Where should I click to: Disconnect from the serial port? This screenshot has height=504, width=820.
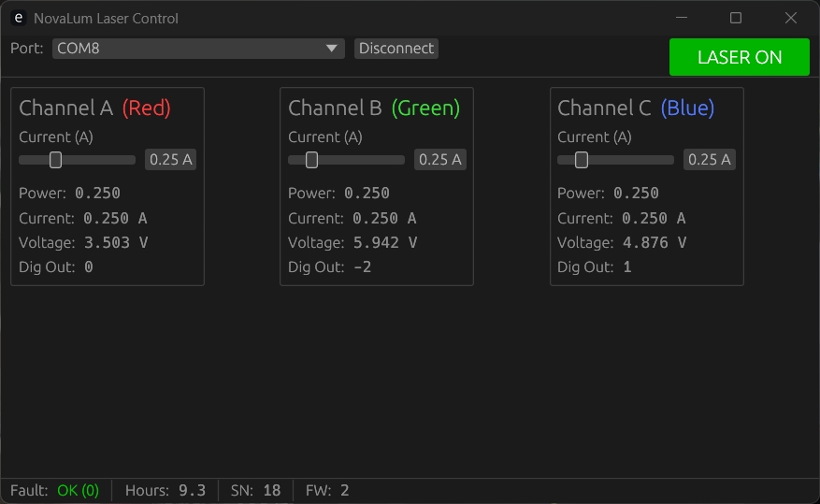[396, 49]
